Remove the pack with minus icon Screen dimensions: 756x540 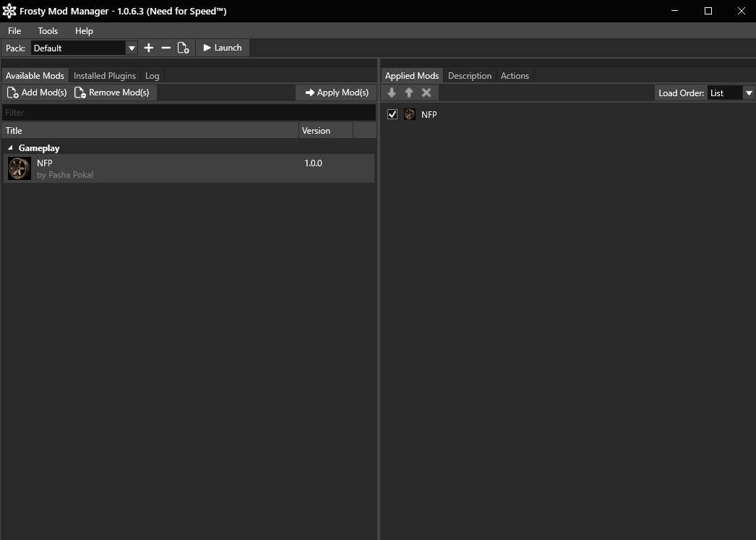tap(166, 48)
